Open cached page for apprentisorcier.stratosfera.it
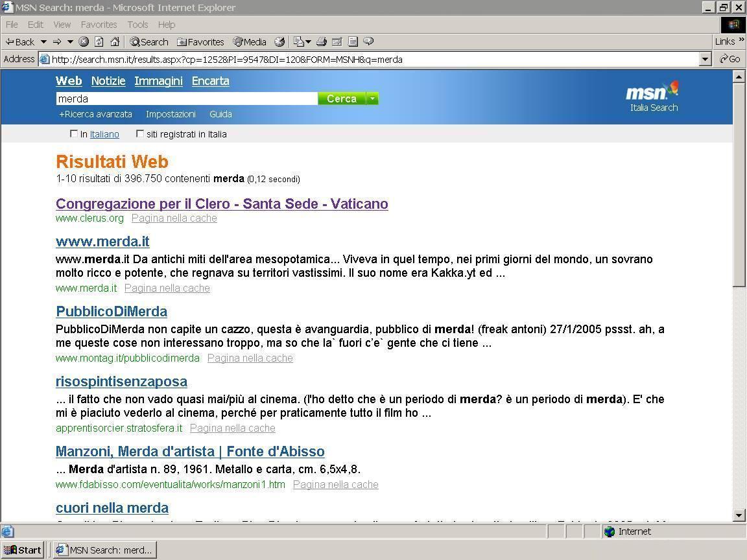The image size is (747, 560). [x=233, y=428]
